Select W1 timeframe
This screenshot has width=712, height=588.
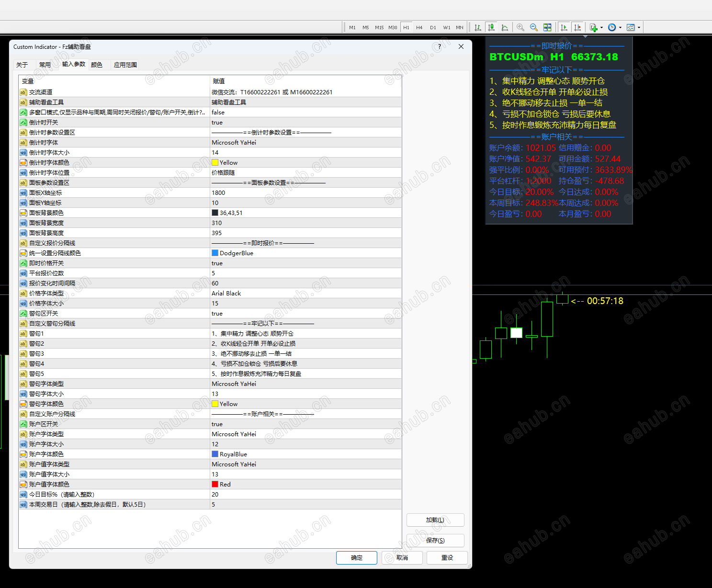(446, 27)
